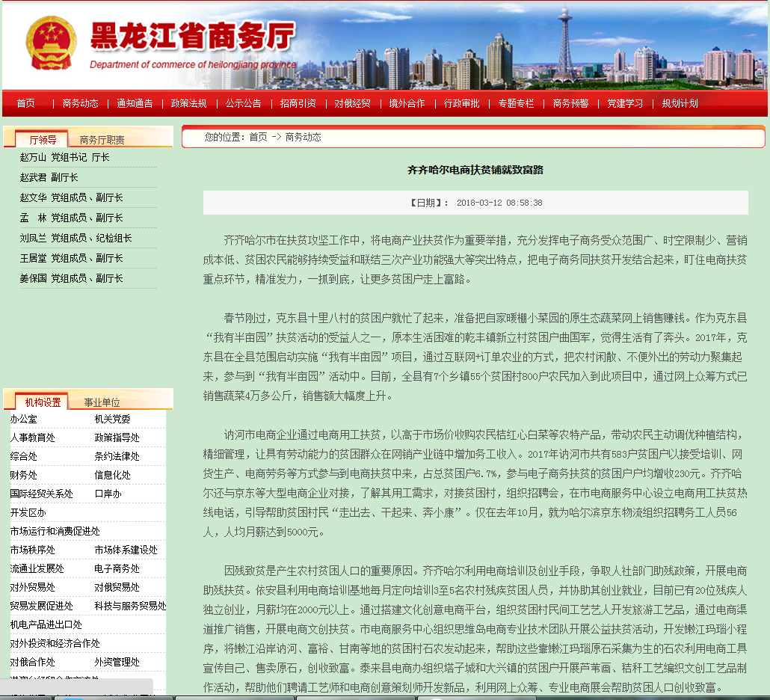
Task: Open the 对俄贸易处 department link
Action: [117, 587]
